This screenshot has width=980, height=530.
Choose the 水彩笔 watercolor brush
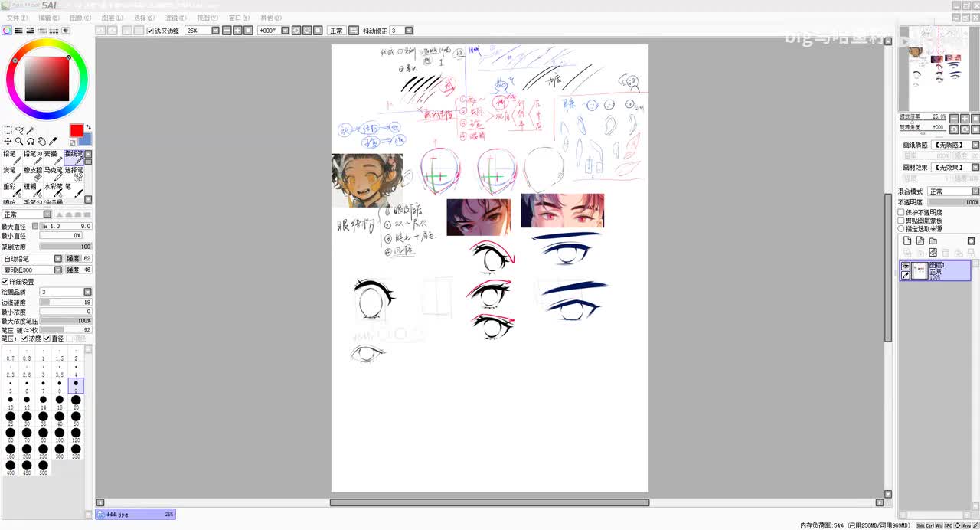[x=54, y=191]
